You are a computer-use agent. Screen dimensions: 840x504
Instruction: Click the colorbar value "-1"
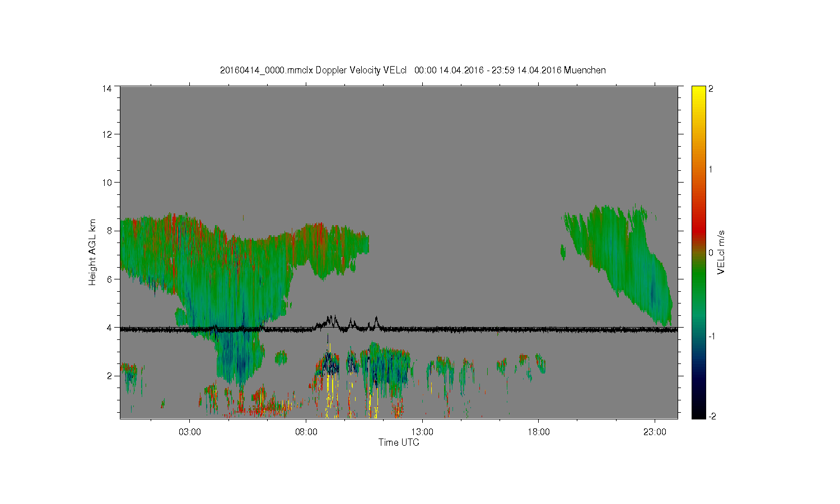[x=711, y=335]
